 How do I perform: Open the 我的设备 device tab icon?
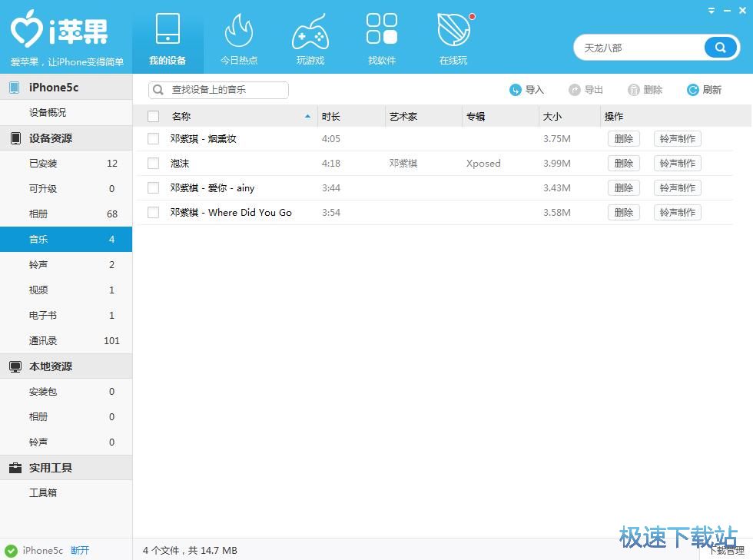168,29
